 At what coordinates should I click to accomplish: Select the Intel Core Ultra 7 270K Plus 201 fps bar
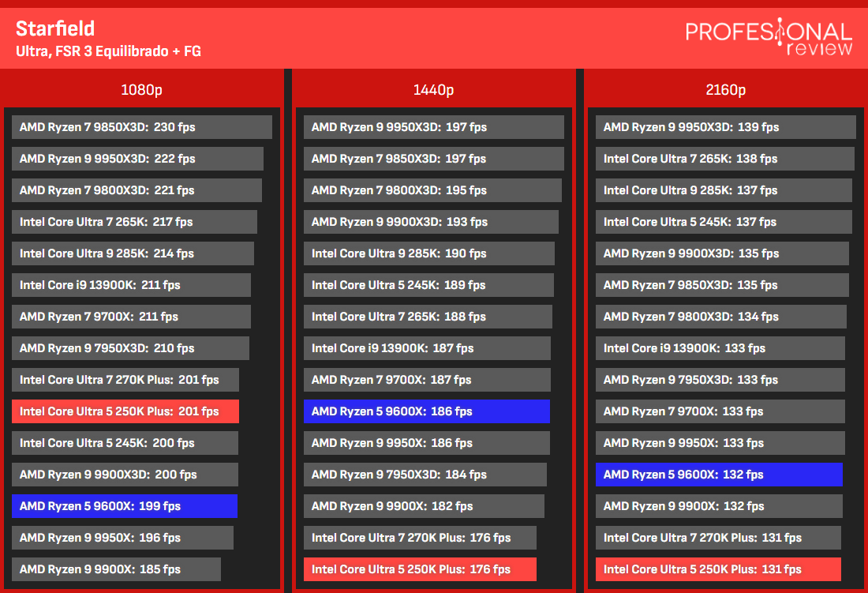point(125,379)
